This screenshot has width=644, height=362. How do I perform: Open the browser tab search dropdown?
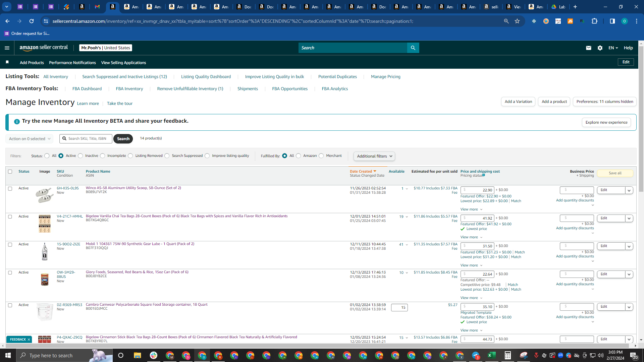coord(7,7)
